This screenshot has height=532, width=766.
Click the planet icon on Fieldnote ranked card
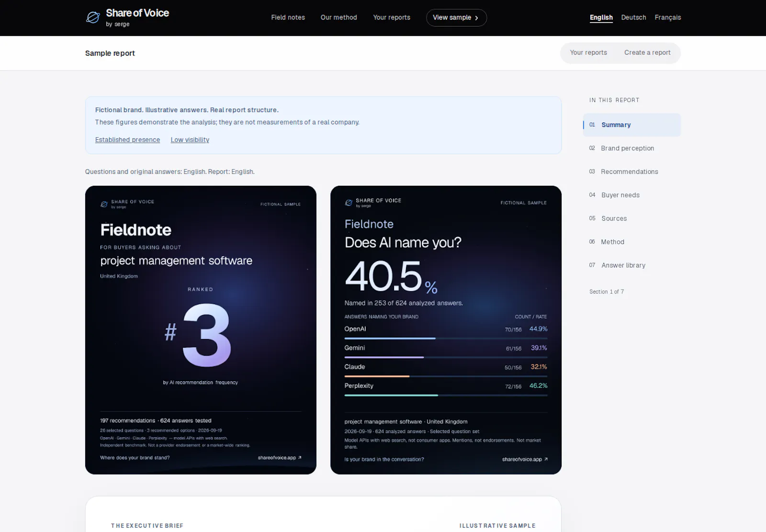coord(104,204)
